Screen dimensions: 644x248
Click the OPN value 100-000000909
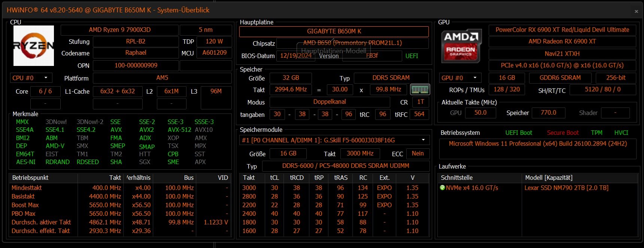coord(136,65)
